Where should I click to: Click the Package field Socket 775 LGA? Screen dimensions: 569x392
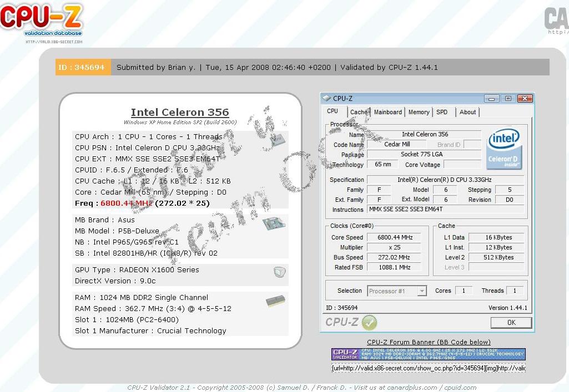424,154
